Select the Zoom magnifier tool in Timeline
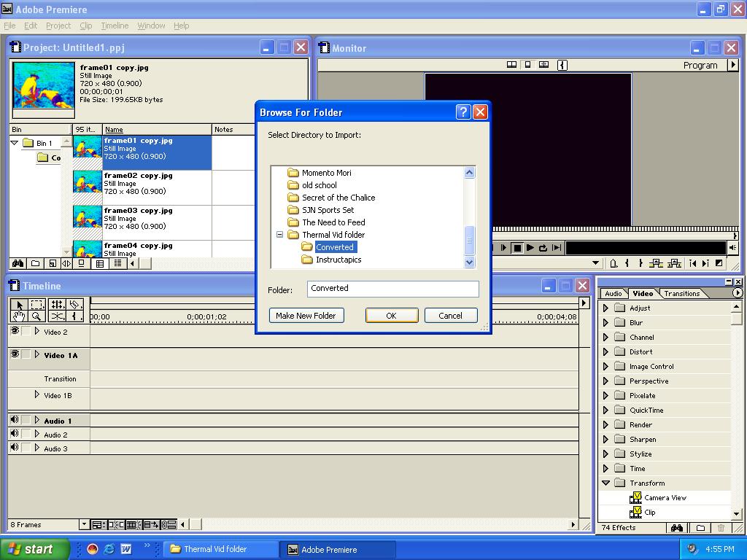 coord(37,316)
